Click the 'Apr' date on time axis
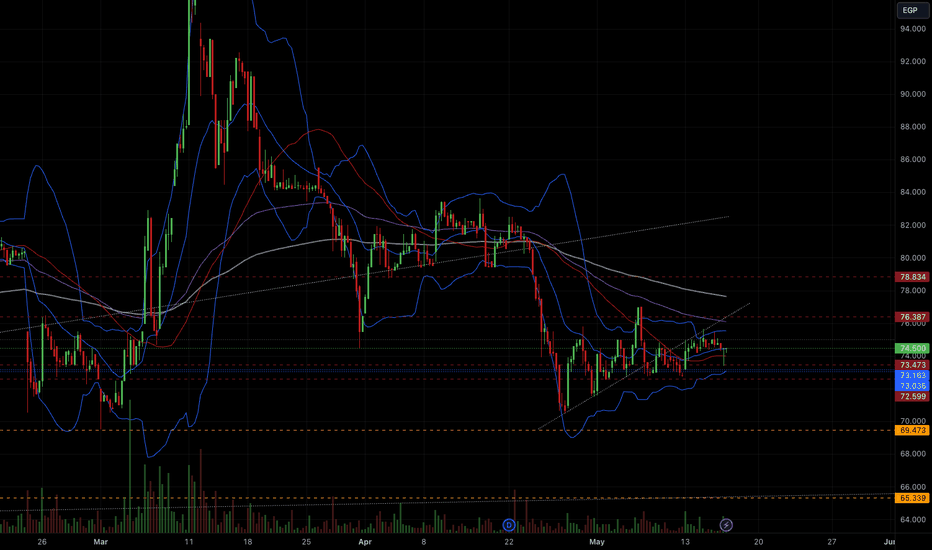 (365, 542)
